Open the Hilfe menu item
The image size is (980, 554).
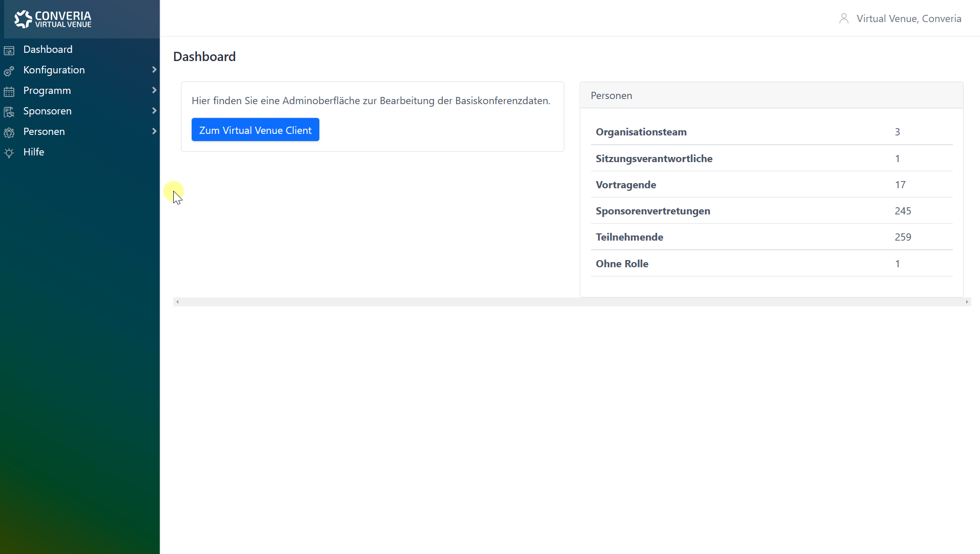[x=34, y=152]
